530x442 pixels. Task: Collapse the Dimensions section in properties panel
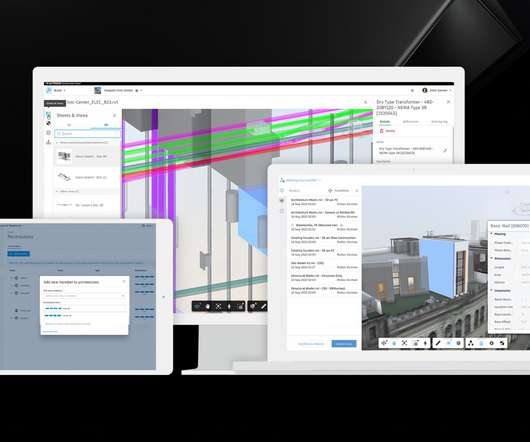click(x=492, y=259)
